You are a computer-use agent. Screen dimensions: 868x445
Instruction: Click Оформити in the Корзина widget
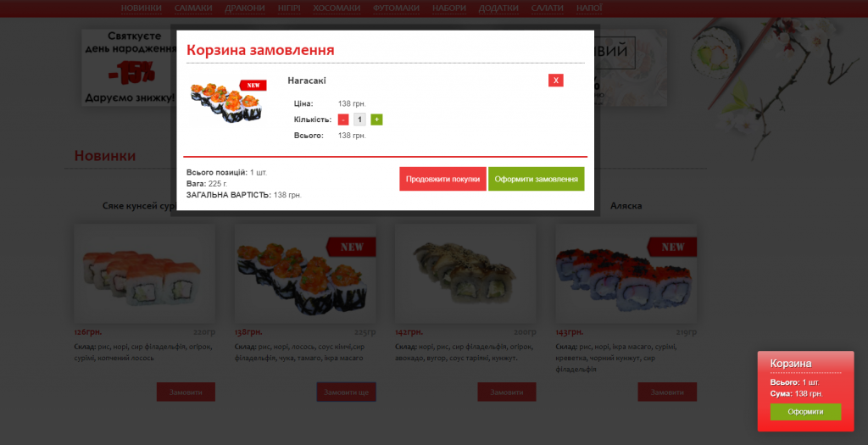click(x=805, y=412)
